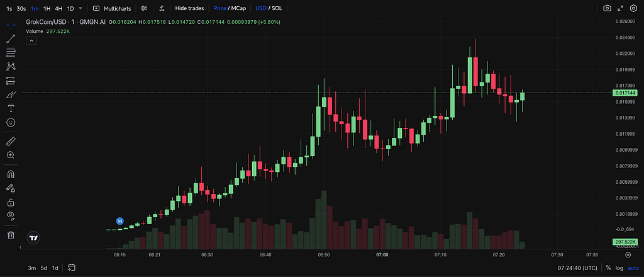The image size is (644, 277).
Task: Open the emoji sticker tool
Action: (x=11, y=122)
